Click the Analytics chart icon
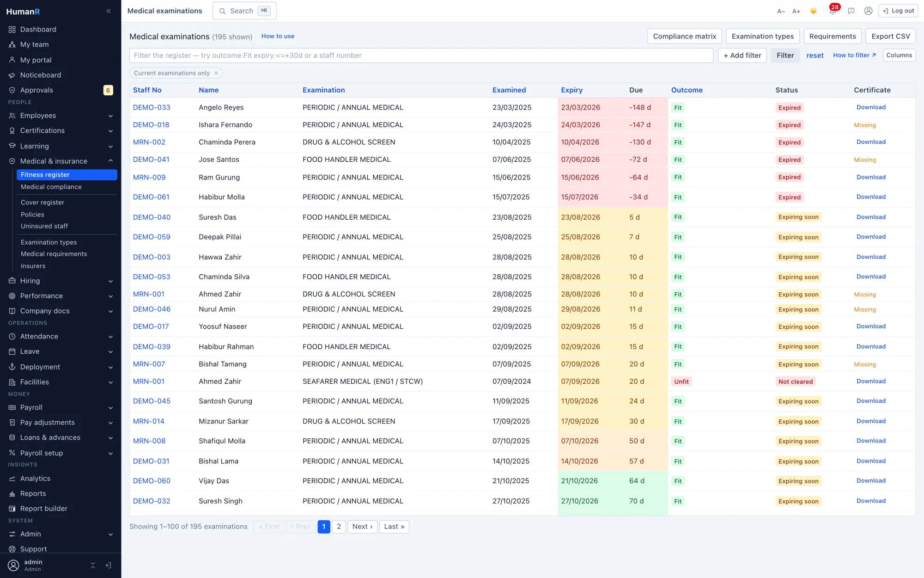 pyautogui.click(x=12, y=479)
